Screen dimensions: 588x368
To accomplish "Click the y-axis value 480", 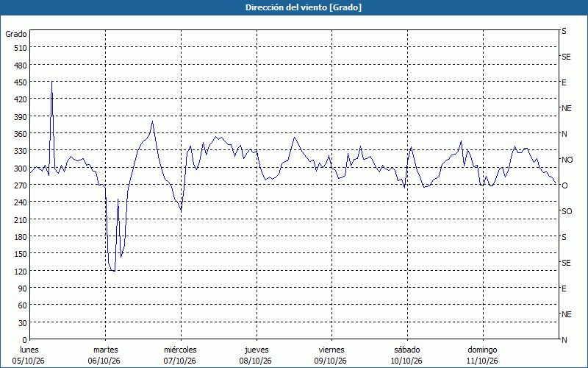I will [21, 66].
